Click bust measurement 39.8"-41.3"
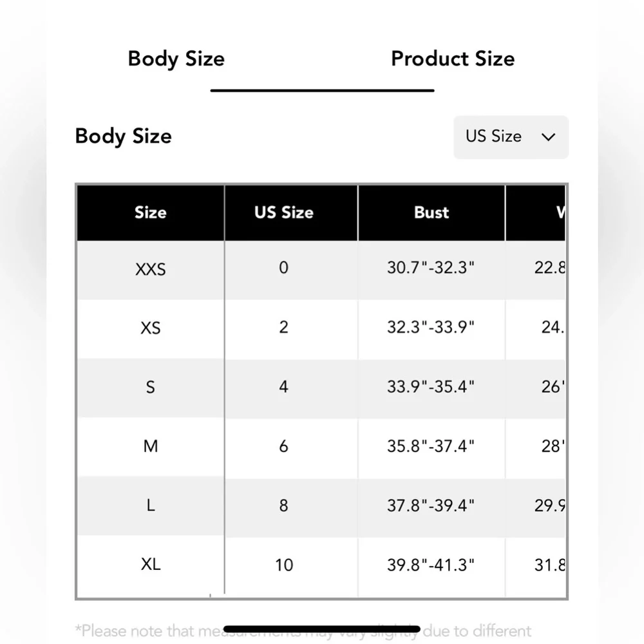Image resolution: width=644 pixels, height=644 pixels. coord(431,565)
